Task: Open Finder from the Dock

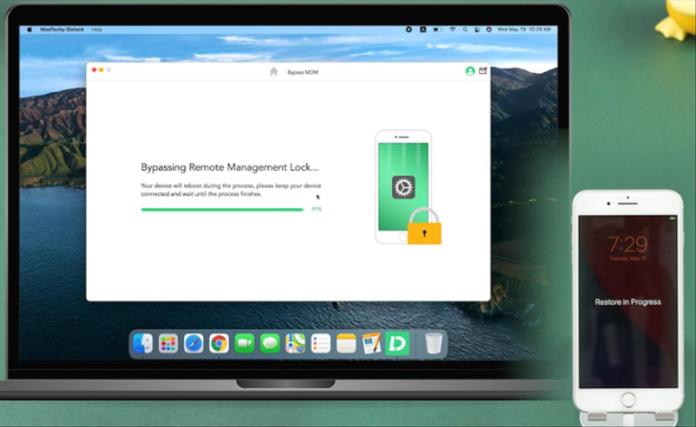Action: pos(142,344)
